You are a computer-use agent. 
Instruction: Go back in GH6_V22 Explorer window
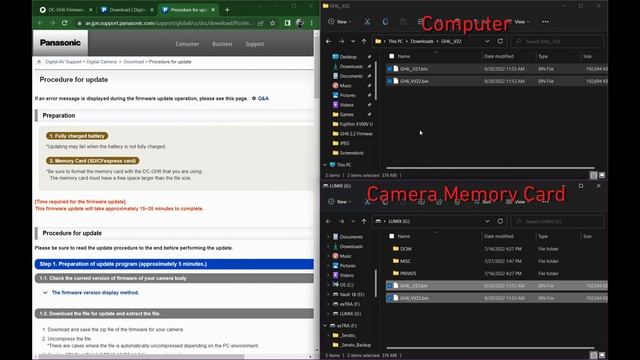tap(329, 41)
